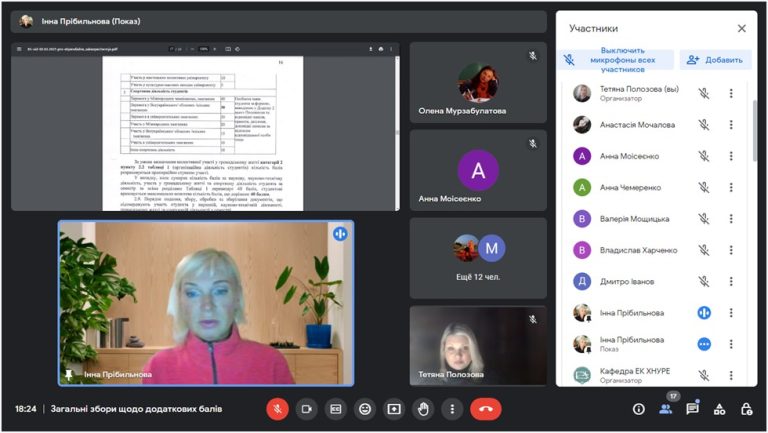Mute Анна Чемеренко in the participant list

tap(704, 188)
